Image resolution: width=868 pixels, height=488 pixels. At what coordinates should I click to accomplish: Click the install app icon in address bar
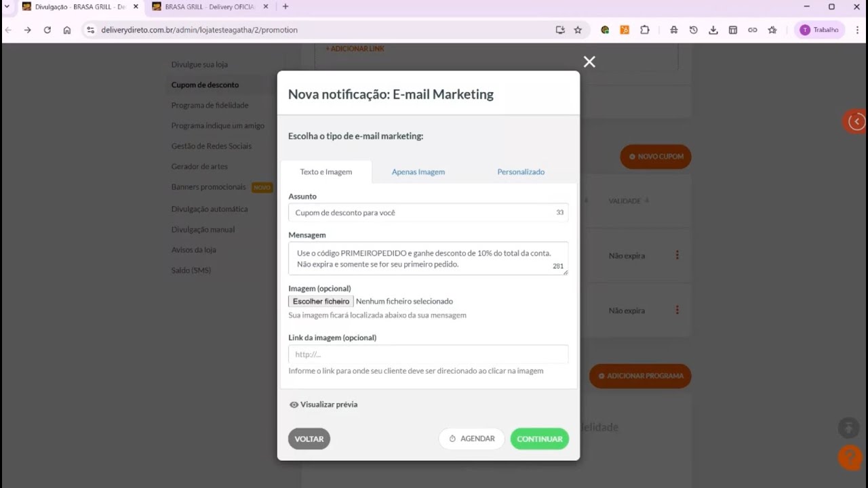point(560,30)
